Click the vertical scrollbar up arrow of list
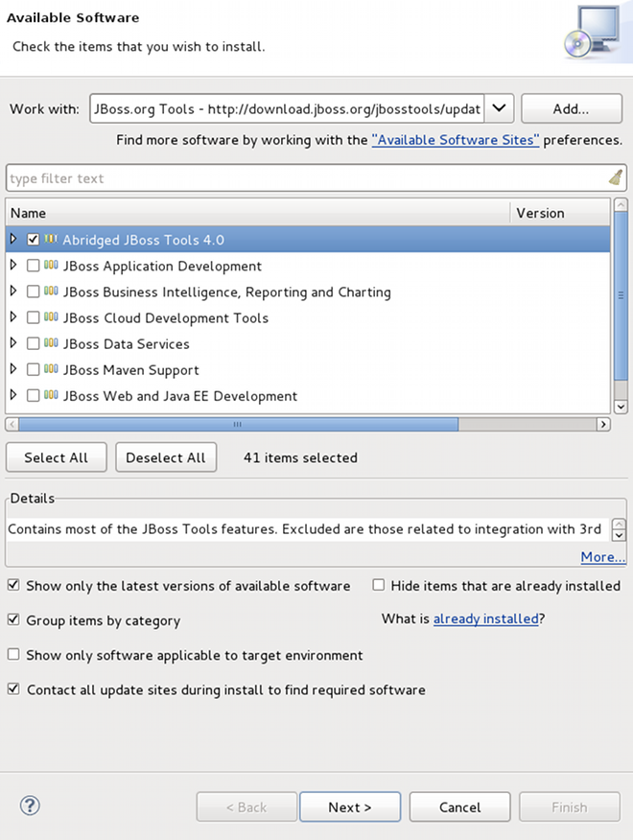The height and width of the screenshot is (840, 633). pyautogui.click(x=621, y=204)
